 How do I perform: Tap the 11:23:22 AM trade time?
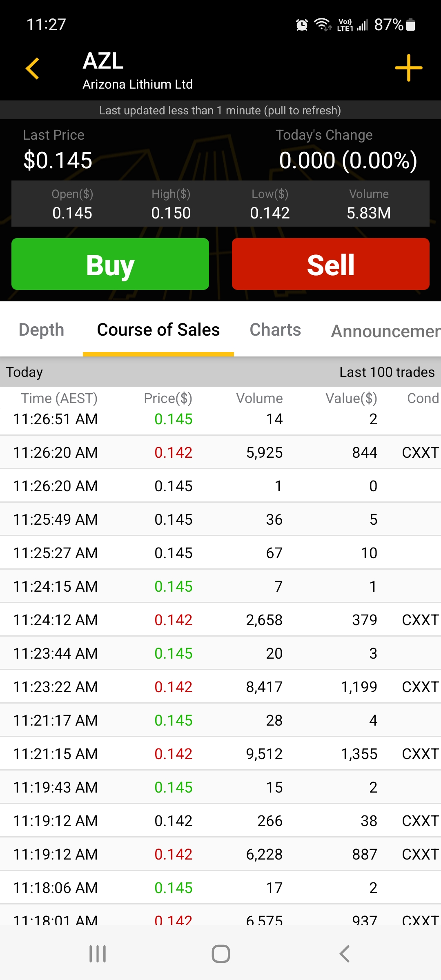point(56,687)
